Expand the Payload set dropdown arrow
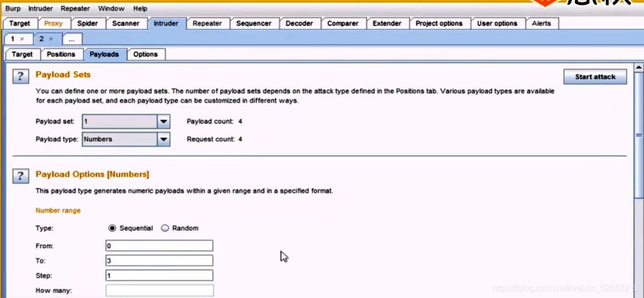644x298 pixels. [163, 121]
